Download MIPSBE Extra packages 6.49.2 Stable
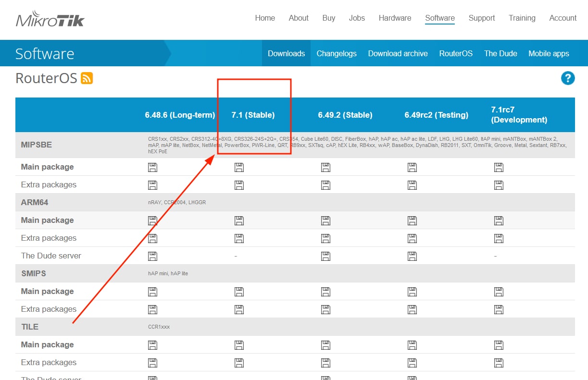 (325, 185)
